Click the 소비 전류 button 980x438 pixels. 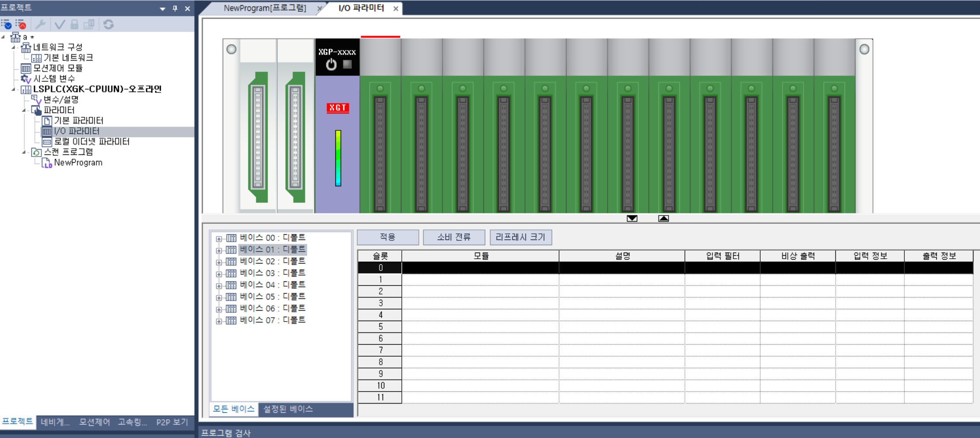[x=454, y=237]
